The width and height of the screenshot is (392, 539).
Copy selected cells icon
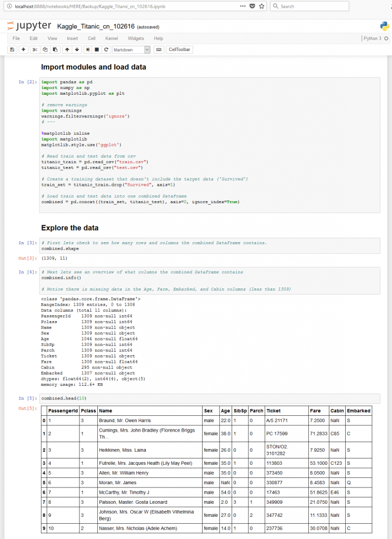45,49
